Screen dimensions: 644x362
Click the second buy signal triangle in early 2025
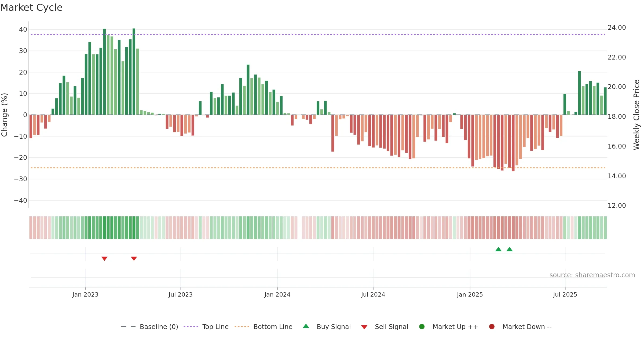(510, 249)
